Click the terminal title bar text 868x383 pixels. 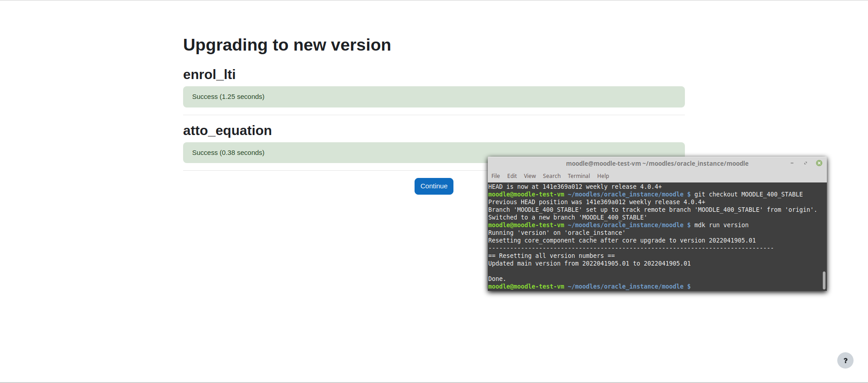pos(657,163)
